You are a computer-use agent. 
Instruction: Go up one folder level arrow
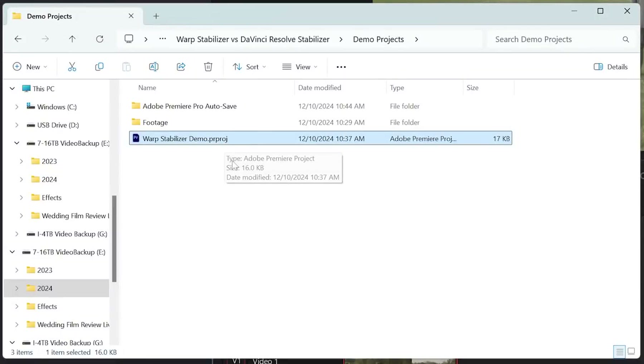72,39
